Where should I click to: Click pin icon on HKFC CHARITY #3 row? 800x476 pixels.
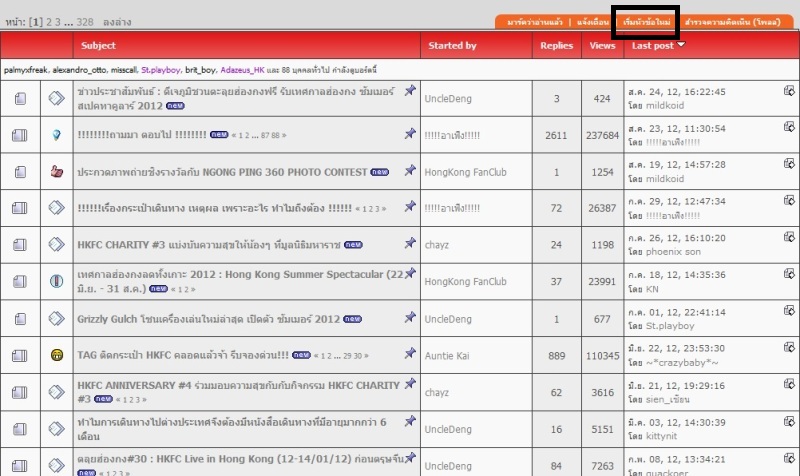tap(410, 243)
